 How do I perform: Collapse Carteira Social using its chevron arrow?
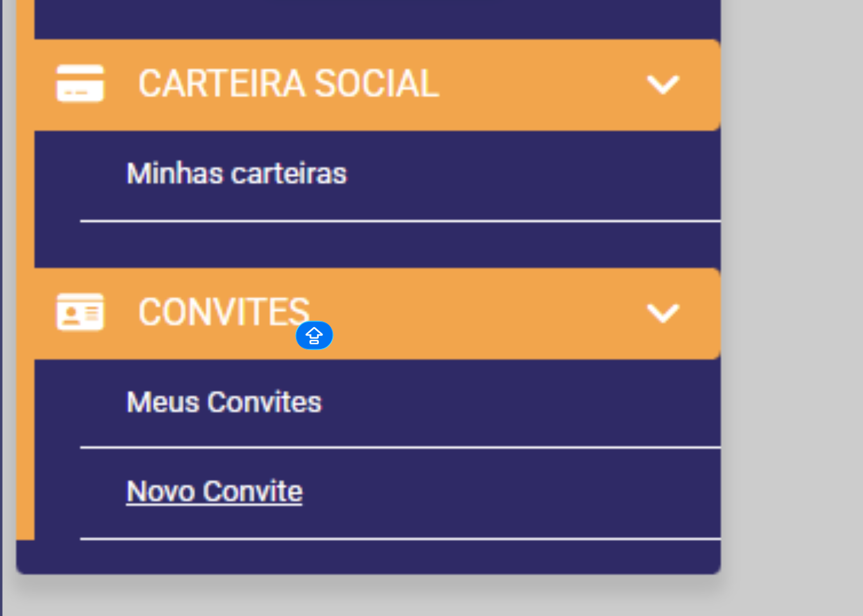tap(663, 85)
